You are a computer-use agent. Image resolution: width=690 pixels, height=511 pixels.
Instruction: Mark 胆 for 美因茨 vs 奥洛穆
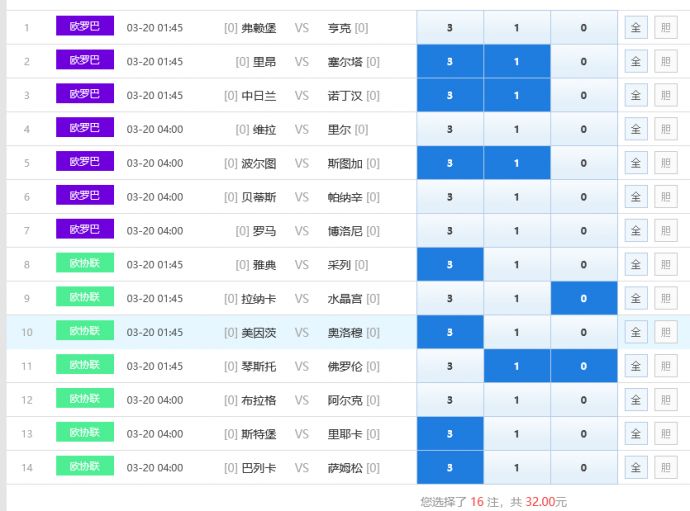pos(664,332)
